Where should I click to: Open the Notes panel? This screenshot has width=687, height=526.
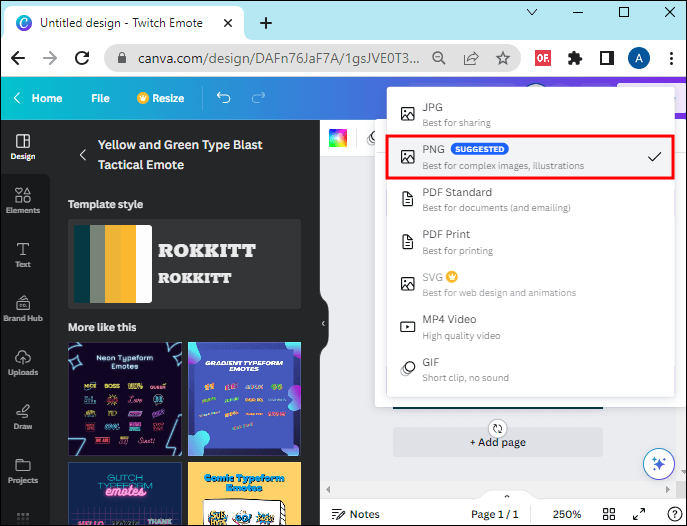pyautogui.click(x=355, y=514)
